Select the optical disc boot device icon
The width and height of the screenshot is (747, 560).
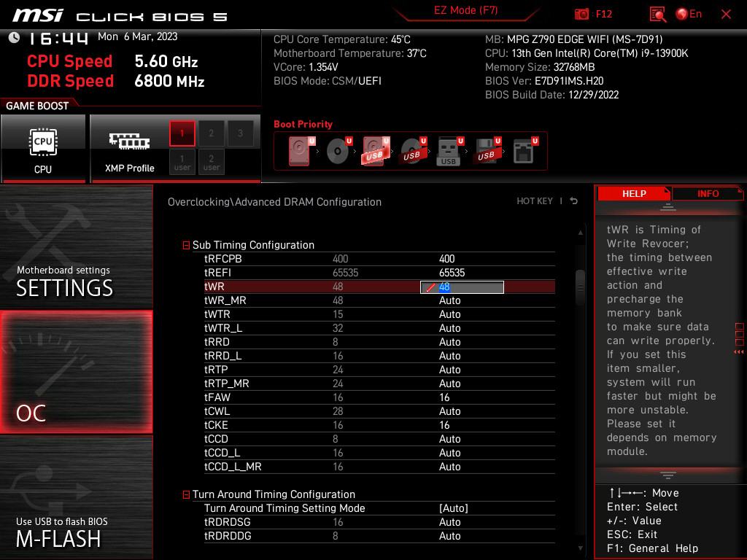point(338,150)
